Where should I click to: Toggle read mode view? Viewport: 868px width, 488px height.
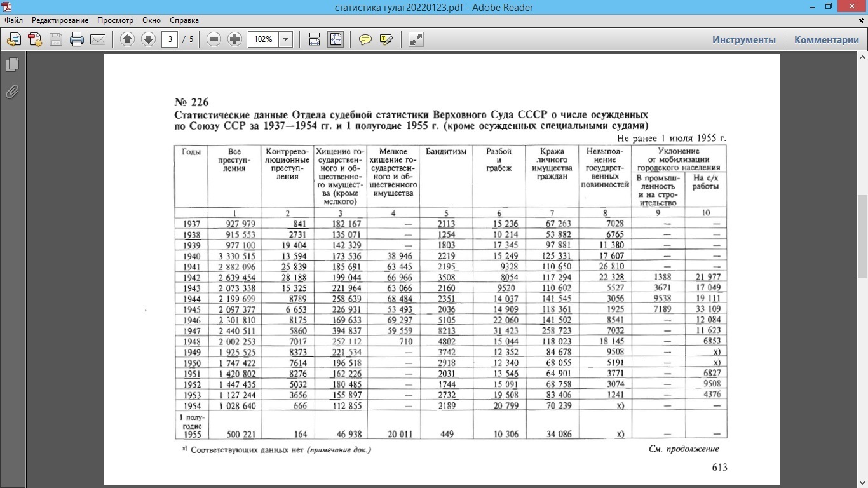(416, 39)
